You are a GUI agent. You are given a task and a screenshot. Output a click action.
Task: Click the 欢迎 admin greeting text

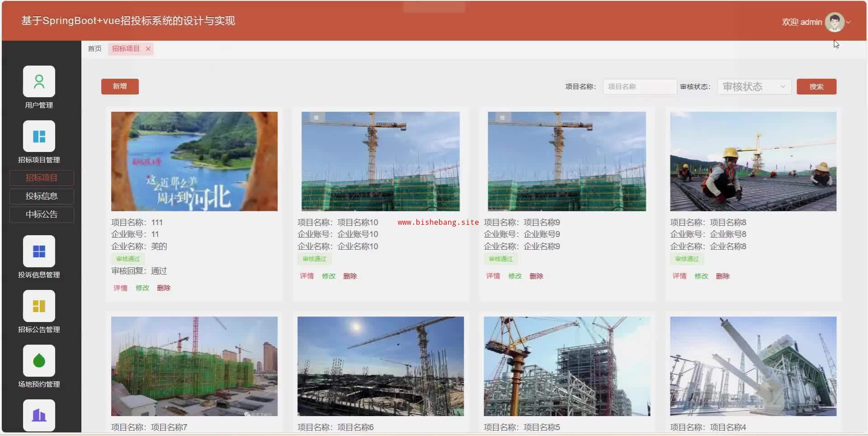[x=802, y=22]
